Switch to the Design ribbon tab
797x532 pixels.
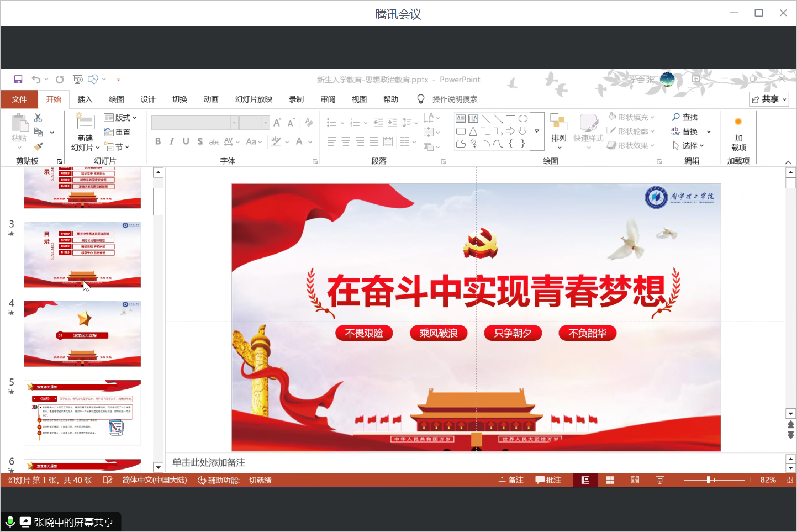pyautogui.click(x=147, y=99)
